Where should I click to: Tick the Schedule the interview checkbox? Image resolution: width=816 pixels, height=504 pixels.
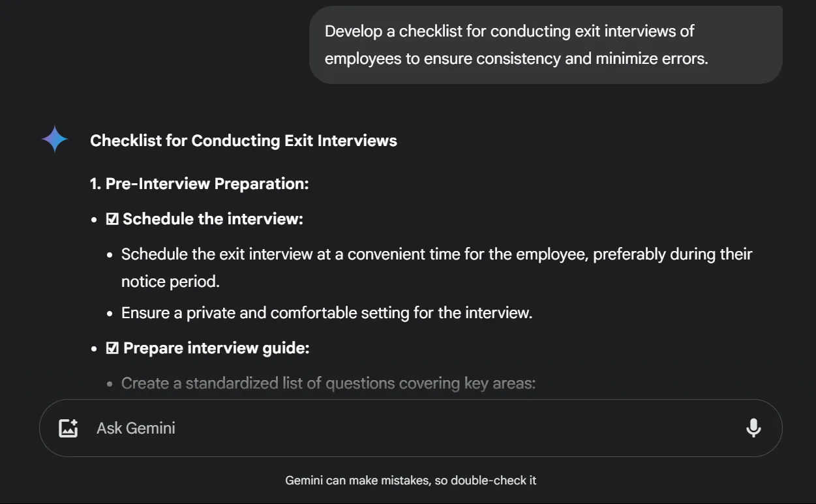[x=112, y=219]
